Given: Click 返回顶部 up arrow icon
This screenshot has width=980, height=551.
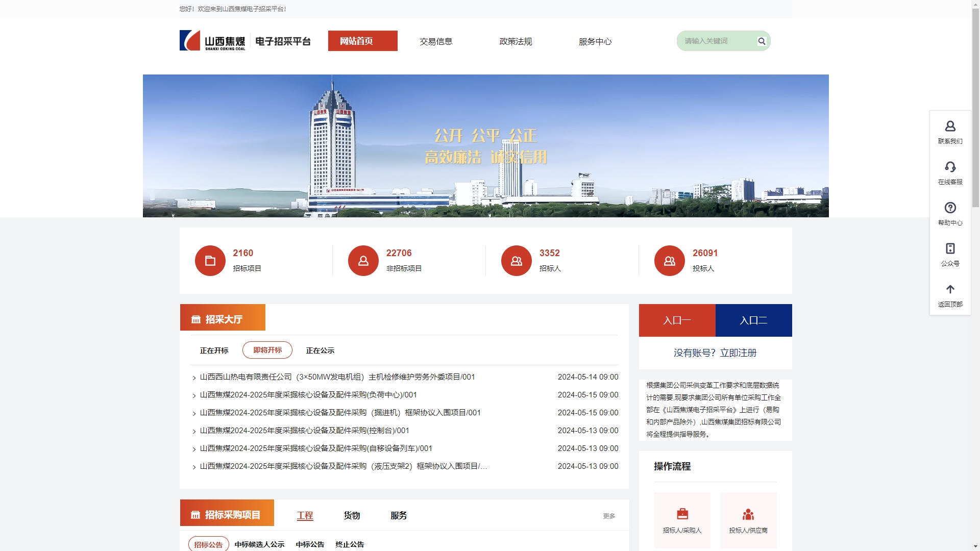Looking at the screenshot, I should point(950,290).
